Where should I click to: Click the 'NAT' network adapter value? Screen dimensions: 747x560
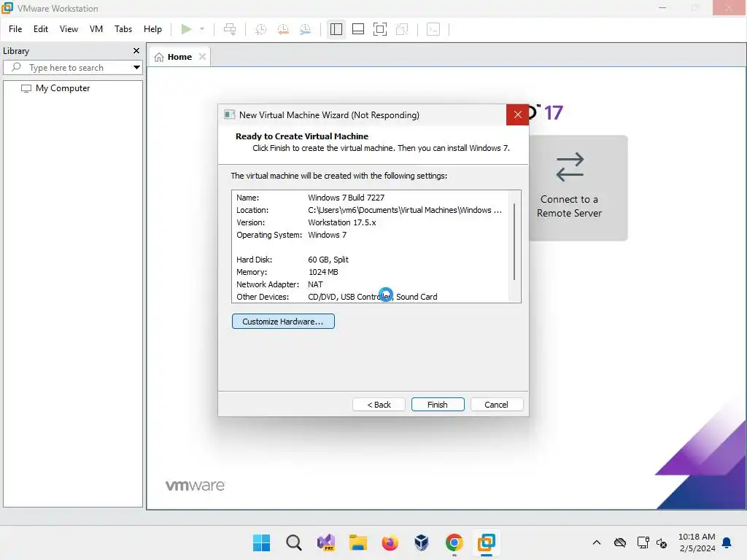315,284
